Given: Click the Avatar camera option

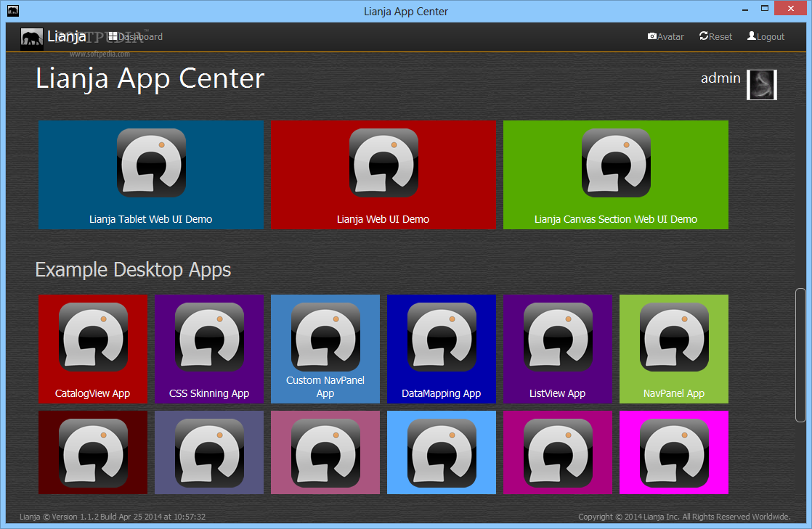Looking at the screenshot, I should pos(666,37).
